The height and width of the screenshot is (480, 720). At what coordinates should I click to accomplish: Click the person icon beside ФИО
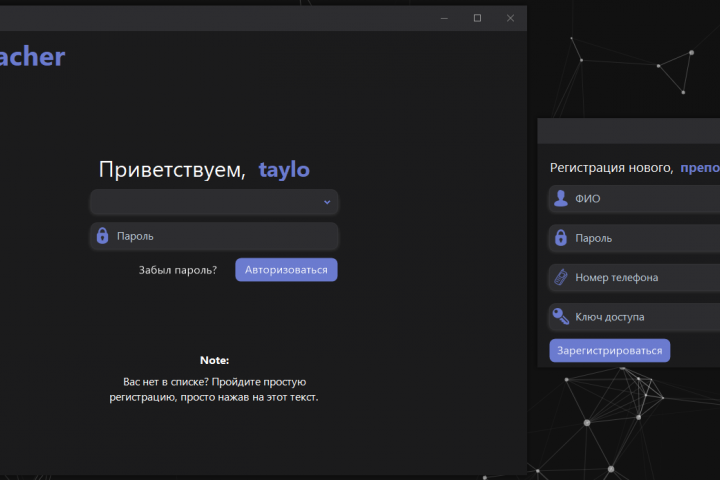(561, 198)
